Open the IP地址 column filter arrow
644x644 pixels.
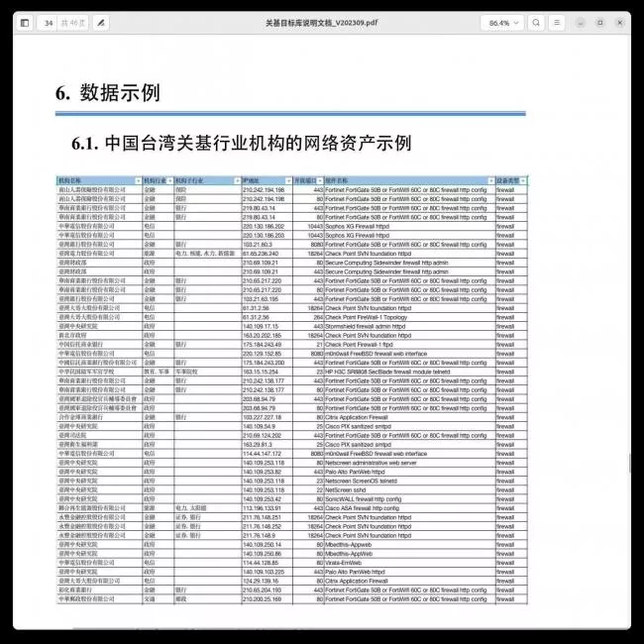(287, 180)
